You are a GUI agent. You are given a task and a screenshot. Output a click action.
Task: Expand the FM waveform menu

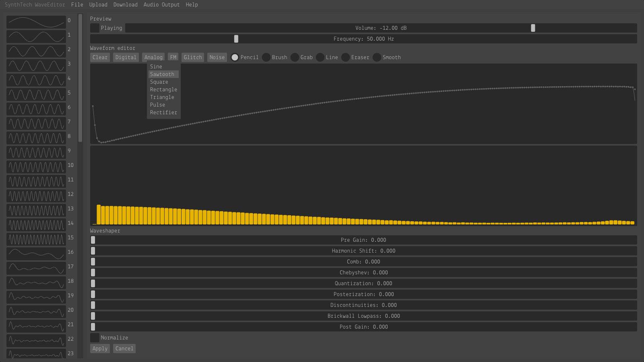[x=173, y=57]
